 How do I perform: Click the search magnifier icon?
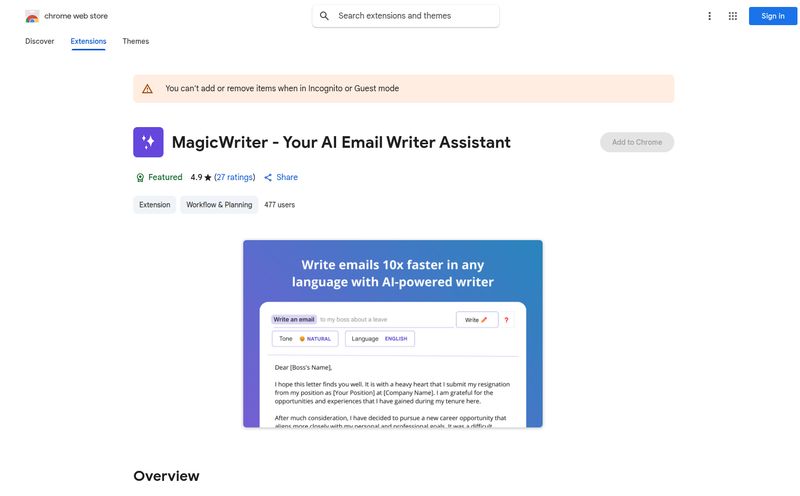[324, 16]
